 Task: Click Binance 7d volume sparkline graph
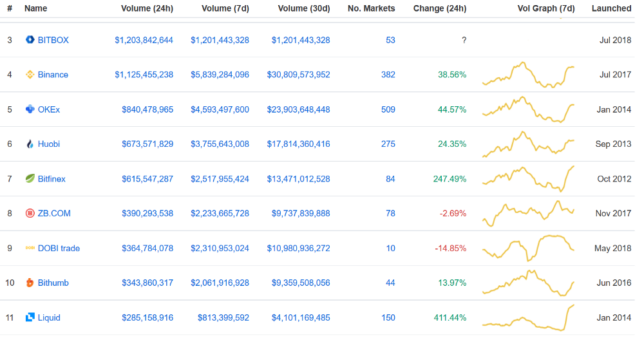[528, 75]
